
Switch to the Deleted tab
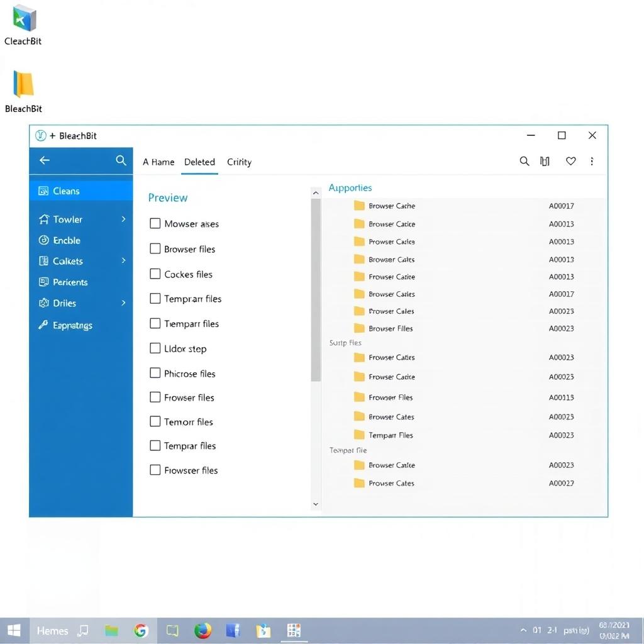199,162
